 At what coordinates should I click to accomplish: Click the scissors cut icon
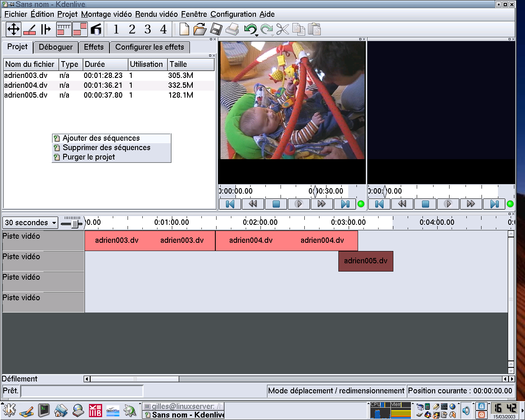(x=283, y=30)
